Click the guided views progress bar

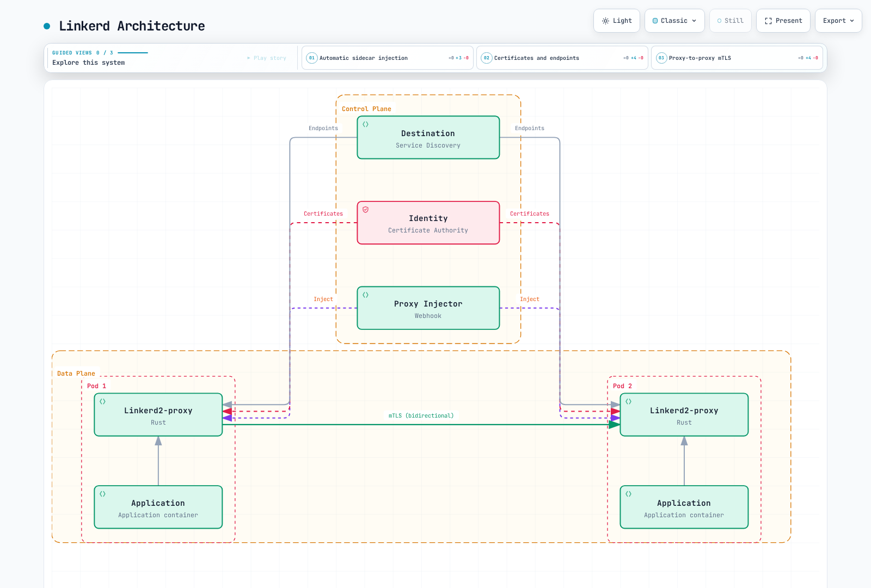[133, 53]
